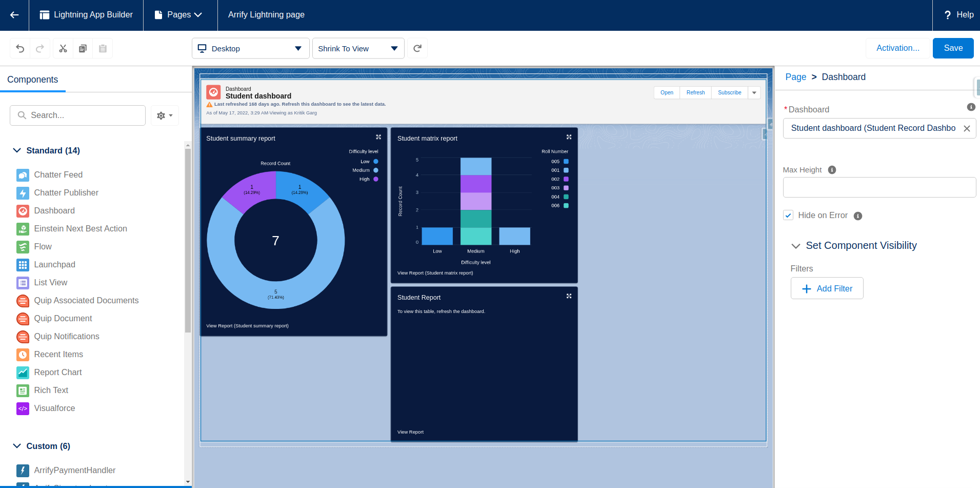Viewport: 980px width, 488px height.
Task: Click the Max Height input field
Action: pos(879,187)
